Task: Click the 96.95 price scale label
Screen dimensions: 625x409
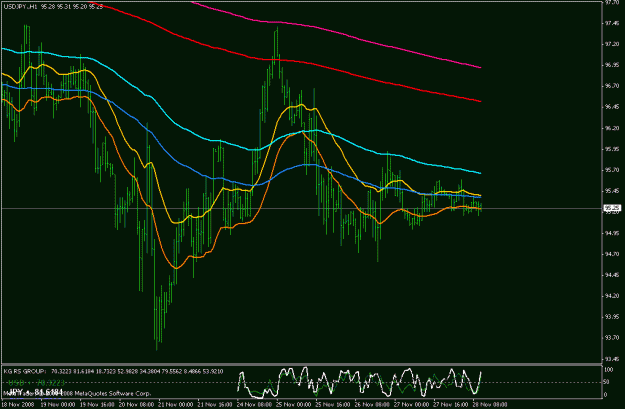Action: pos(612,65)
